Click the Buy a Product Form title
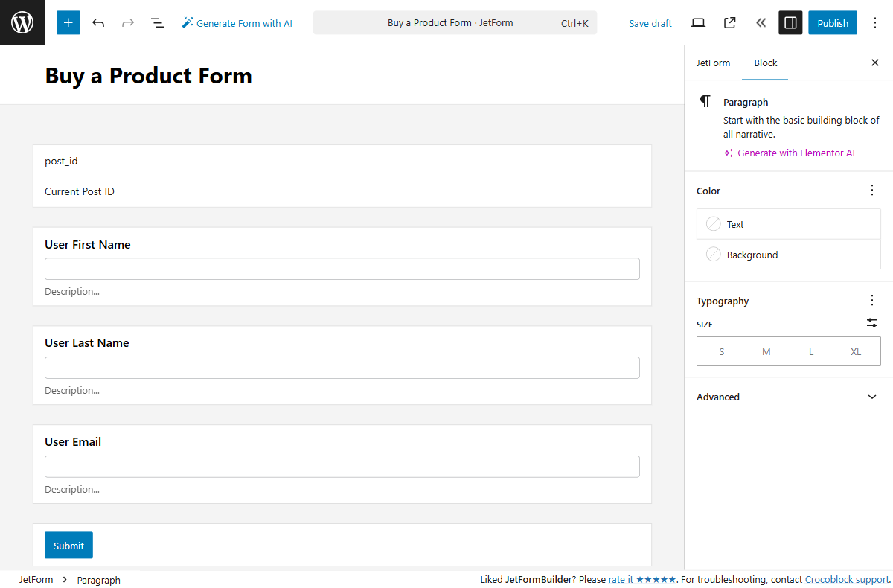This screenshot has width=893, height=588. (x=149, y=76)
